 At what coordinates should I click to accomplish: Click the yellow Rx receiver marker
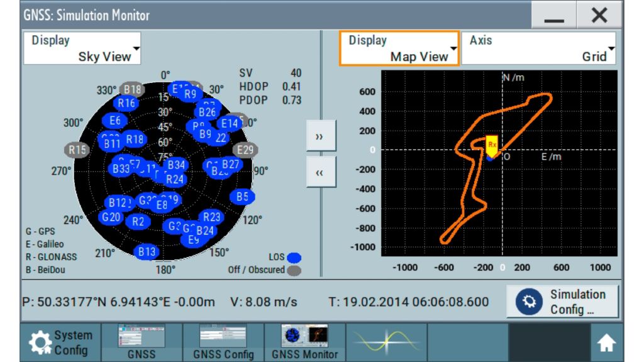[492, 144]
